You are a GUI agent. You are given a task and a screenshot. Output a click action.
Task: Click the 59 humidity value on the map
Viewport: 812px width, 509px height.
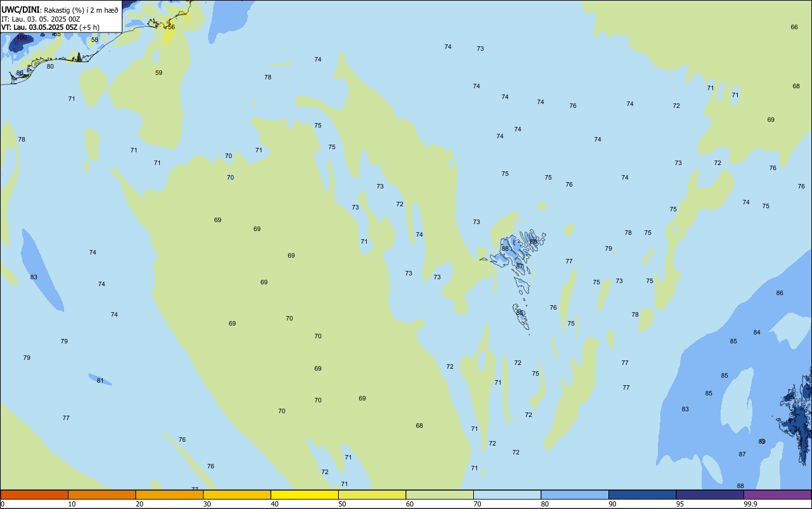(x=159, y=73)
